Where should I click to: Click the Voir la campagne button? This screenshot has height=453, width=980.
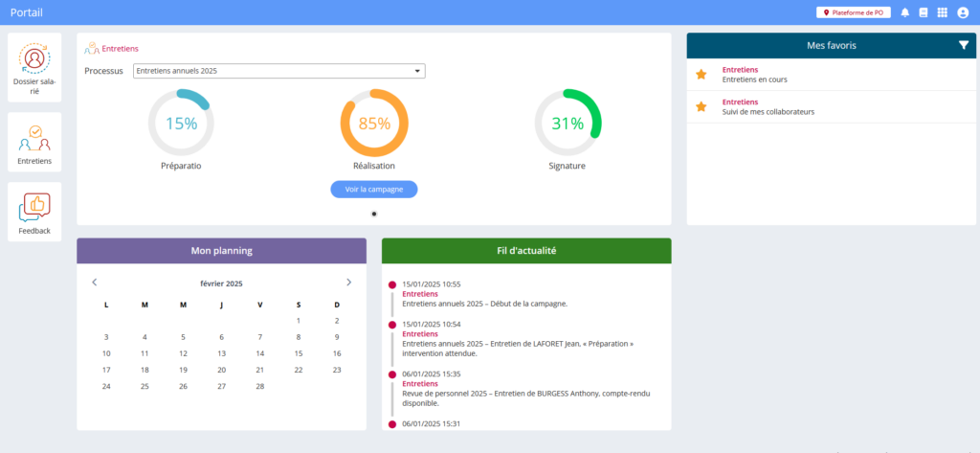pos(374,190)
